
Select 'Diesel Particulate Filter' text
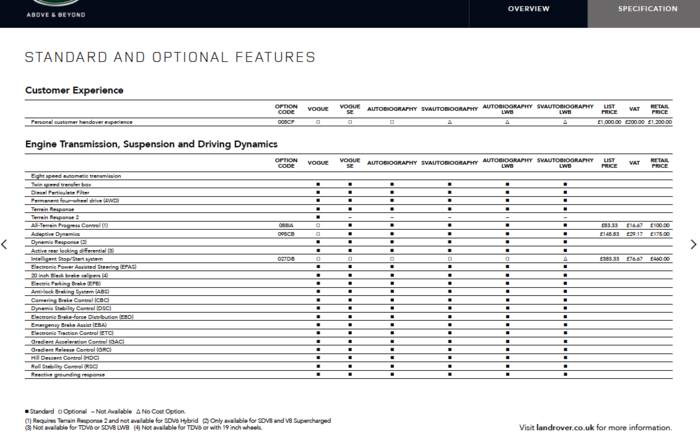(x=60, y=192)
